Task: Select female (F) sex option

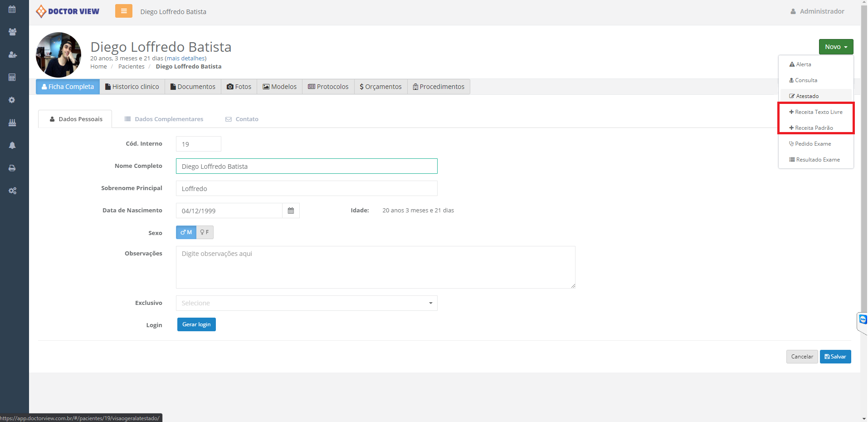Action: click(x=205, y=232)
